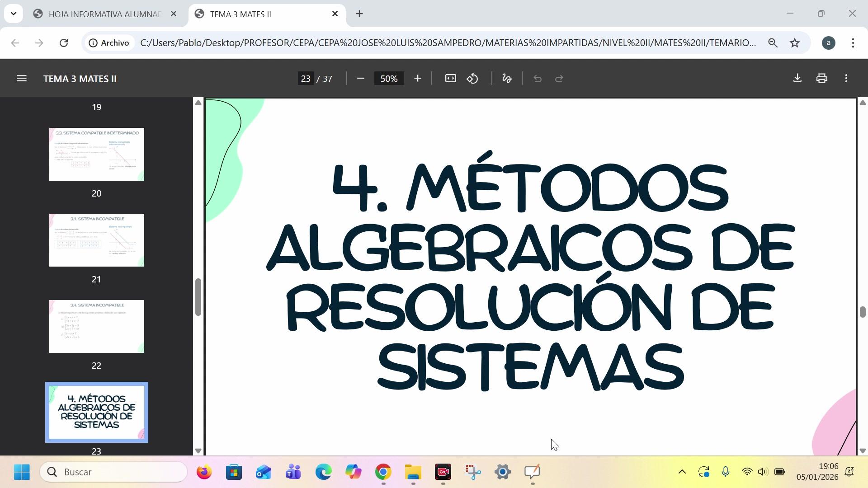The width and height of the screenshot is (868, 488).
Task: Open a new browser tab
Action: 359,14
